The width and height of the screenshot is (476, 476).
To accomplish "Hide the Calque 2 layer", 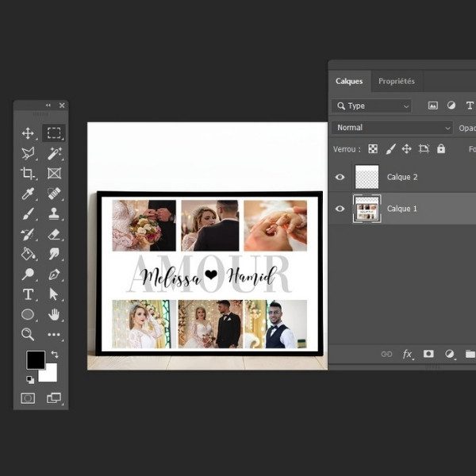I will 340,177.
